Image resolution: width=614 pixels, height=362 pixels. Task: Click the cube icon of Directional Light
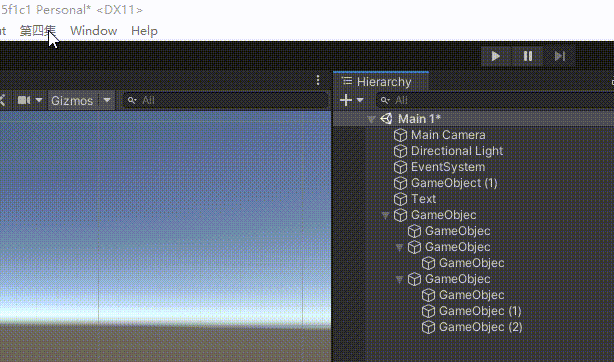(x=400, y=151)
